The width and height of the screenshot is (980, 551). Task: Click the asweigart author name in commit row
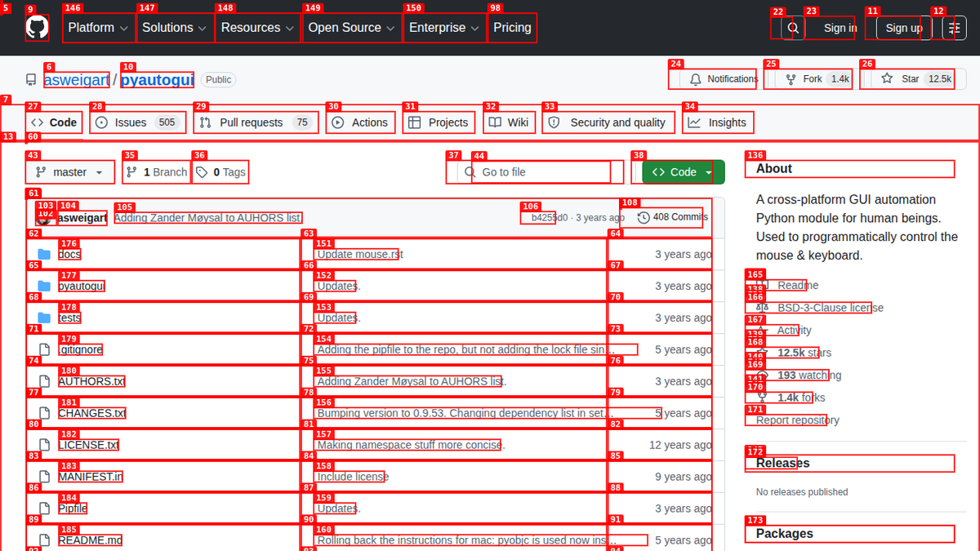click(82, 218)
